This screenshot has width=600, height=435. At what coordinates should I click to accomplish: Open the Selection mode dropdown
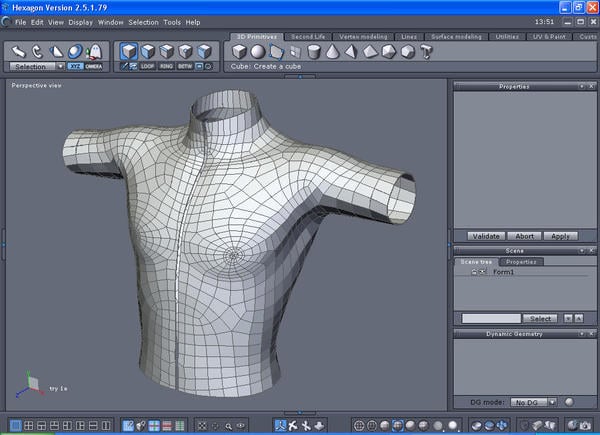(39, 66)
